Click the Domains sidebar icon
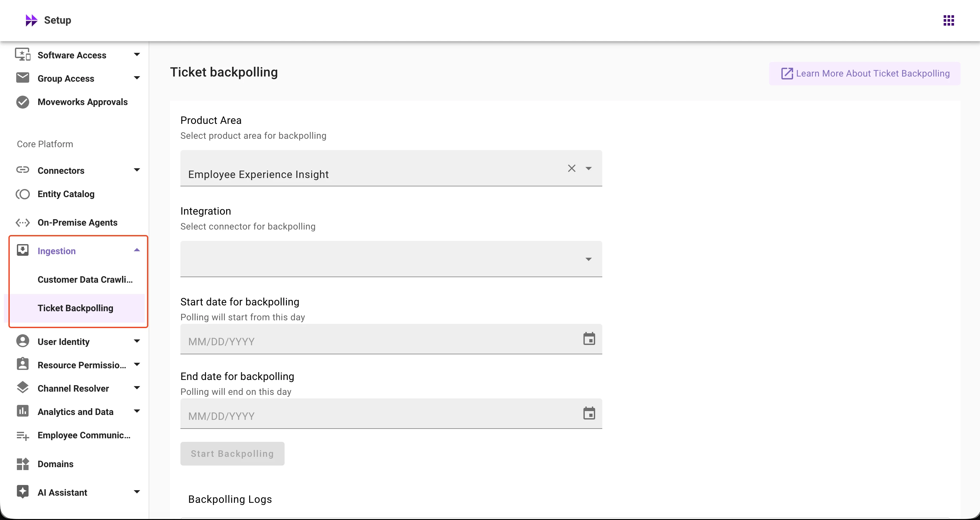980x520 pixels. (x=23, y=464)
